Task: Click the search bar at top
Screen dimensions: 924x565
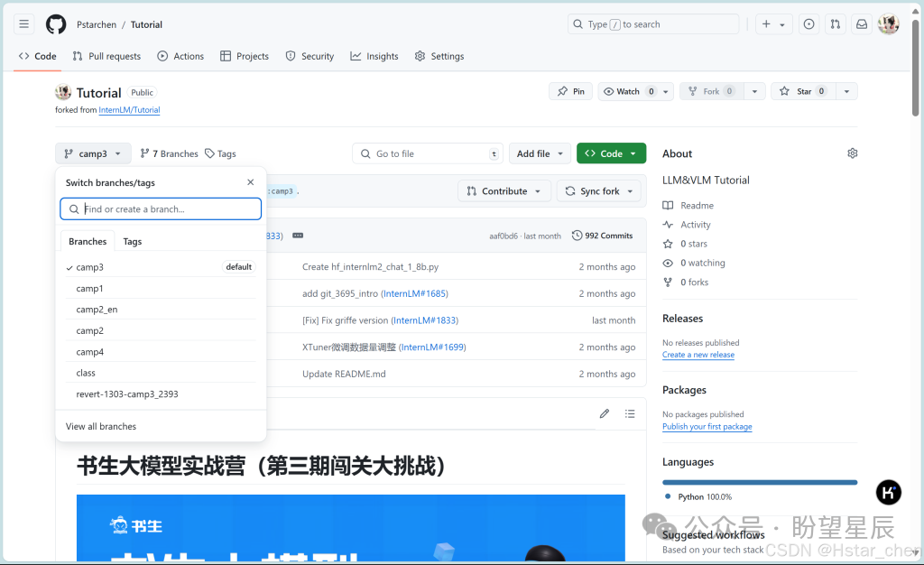Action: [x=653, y=24]
